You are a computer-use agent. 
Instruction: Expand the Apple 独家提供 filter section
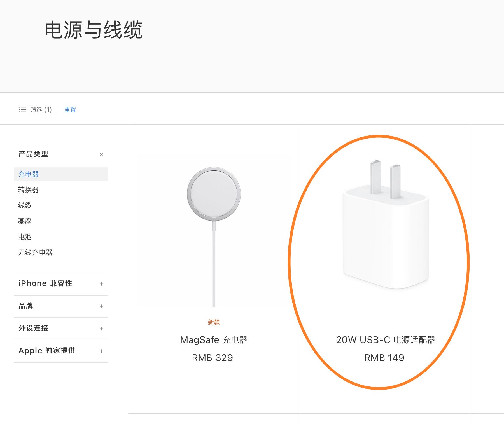[x=101, y=351]
